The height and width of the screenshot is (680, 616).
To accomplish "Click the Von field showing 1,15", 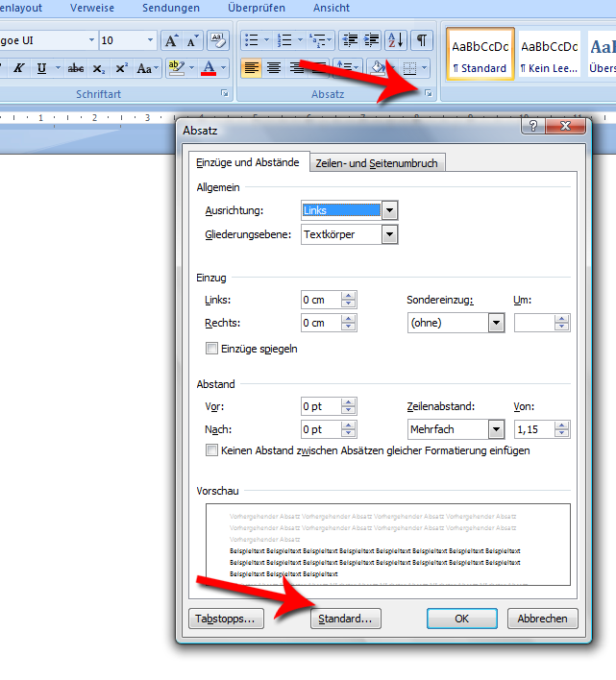I will pyautogui.click(x=534, y=429).
